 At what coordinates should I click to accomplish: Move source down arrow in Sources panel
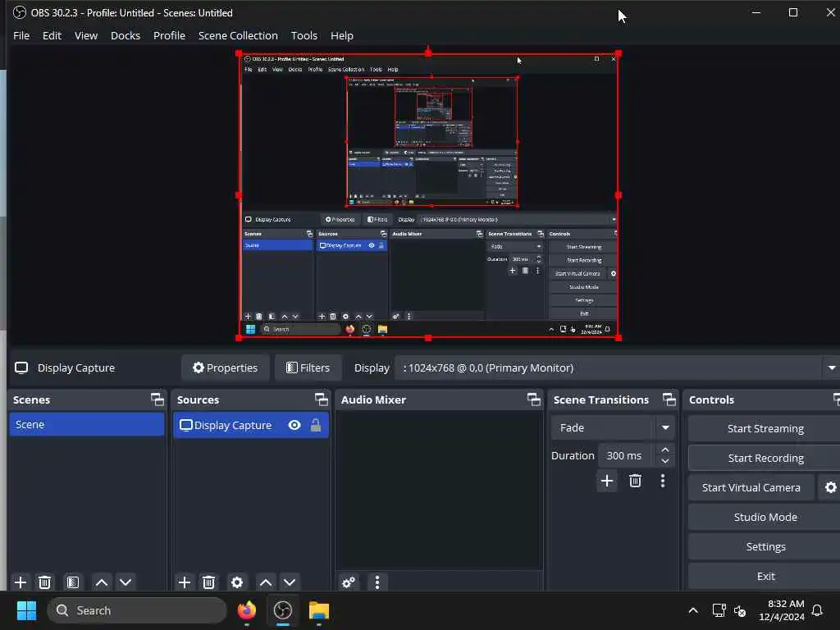click(290, 582)
